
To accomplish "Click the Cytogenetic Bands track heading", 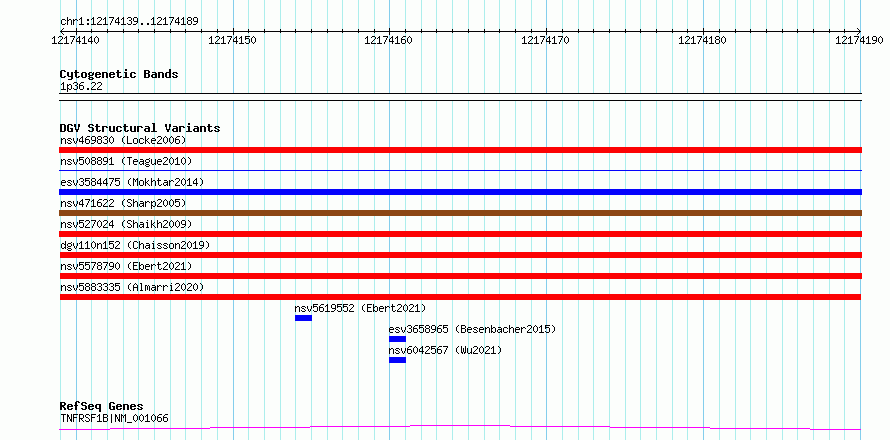I will coord(119,74).
